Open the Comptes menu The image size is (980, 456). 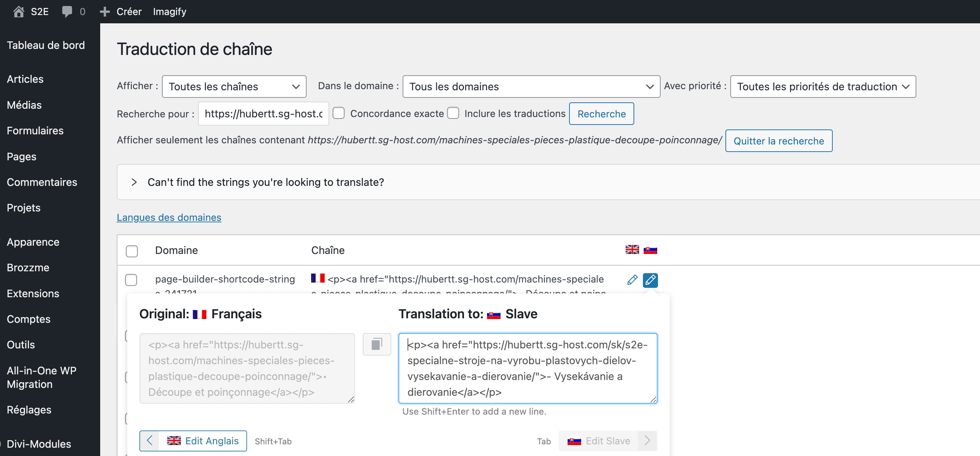tap(29, 319)
